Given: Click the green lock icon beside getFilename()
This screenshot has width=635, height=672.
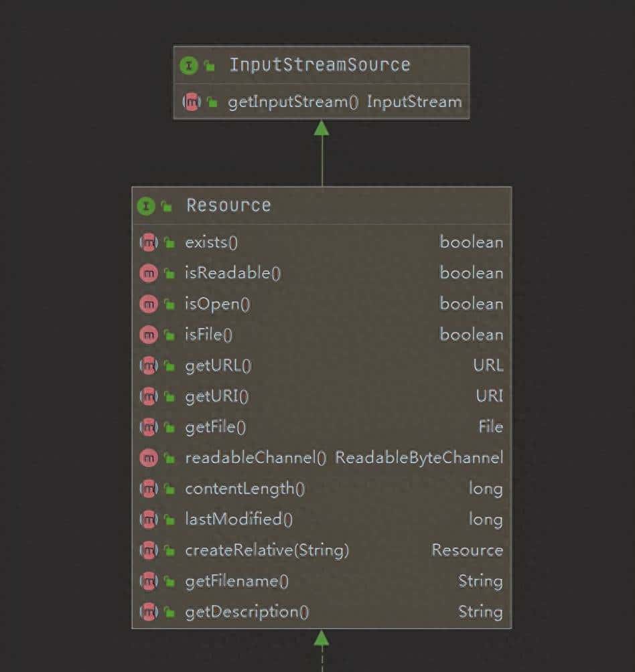Looking at the screenshot, I should [x=169, y=582].
